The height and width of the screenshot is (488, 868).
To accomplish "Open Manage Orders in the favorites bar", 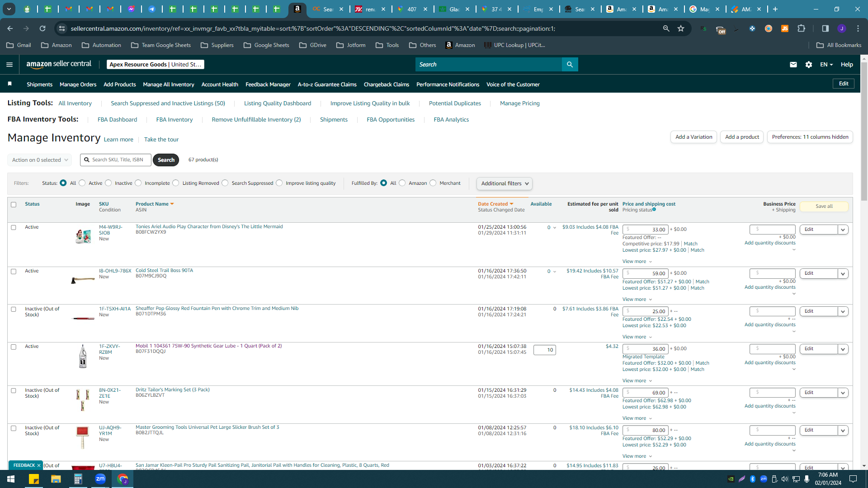I will (x=78, y=84).
